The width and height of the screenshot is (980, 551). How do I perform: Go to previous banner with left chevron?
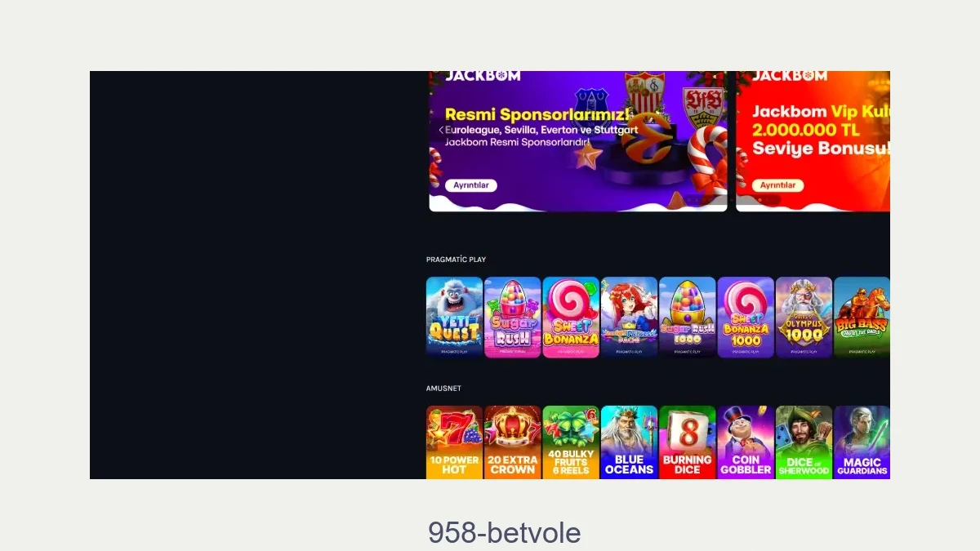[441, 130]
